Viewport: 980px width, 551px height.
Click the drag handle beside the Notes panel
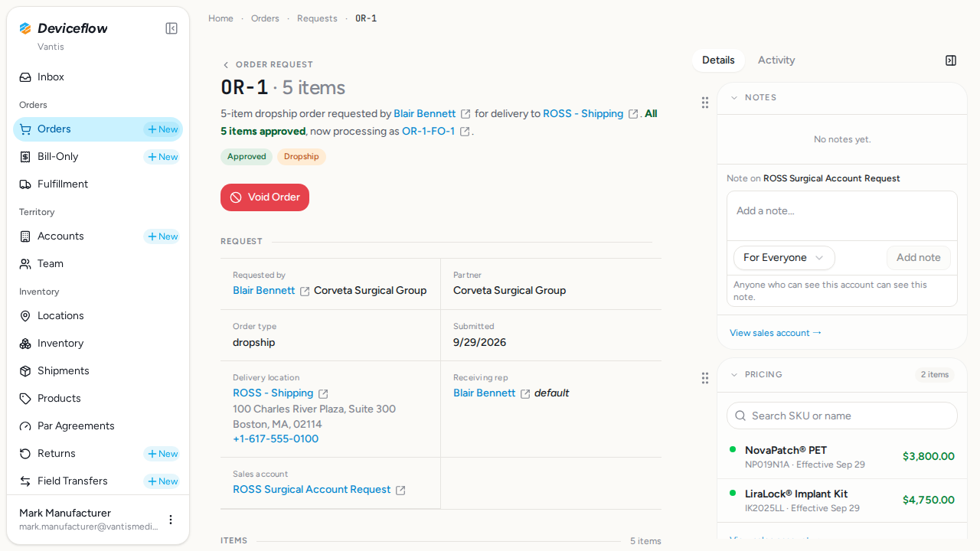tap(705, 103)
